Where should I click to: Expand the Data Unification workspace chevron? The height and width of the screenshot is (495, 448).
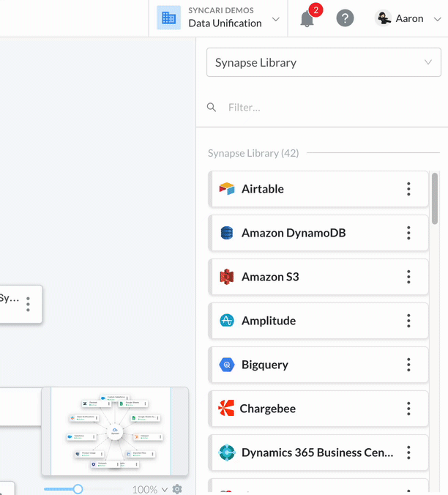click(276, 19)
